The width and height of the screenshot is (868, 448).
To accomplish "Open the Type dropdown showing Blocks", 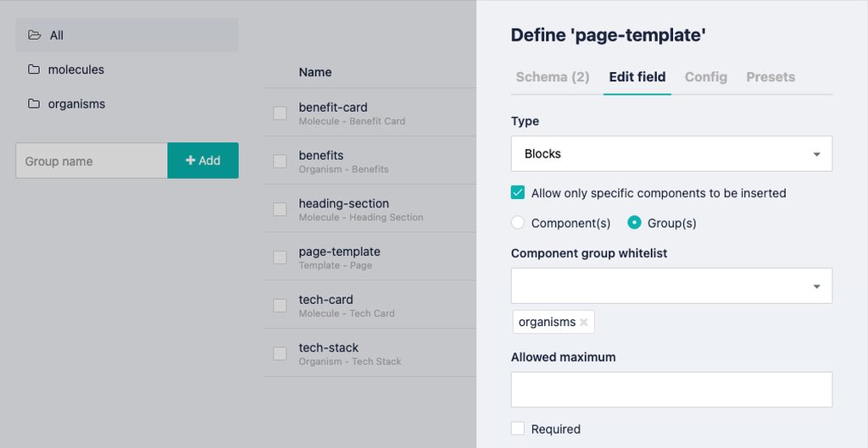I will tap(671, 154).
